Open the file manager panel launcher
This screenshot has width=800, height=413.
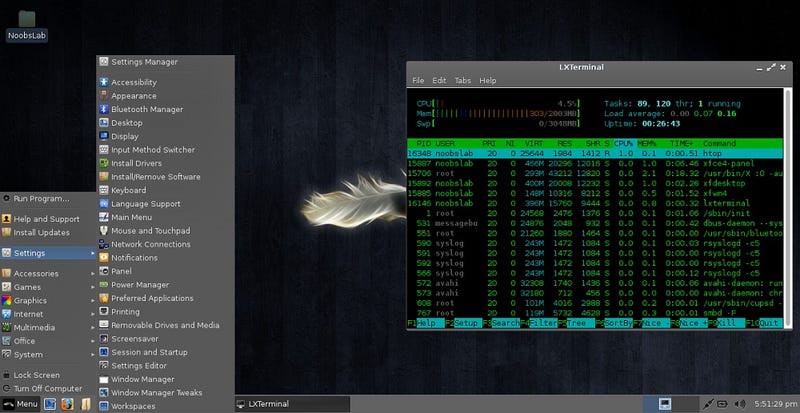click(x=85, y=404)
